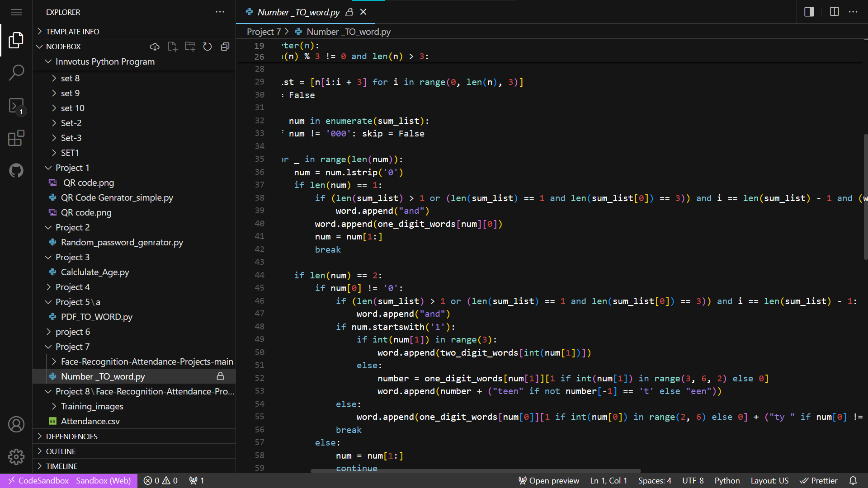Click Project 7 in the breadcrumb
The width and height of the screenshot is (868, 488).
264,32
